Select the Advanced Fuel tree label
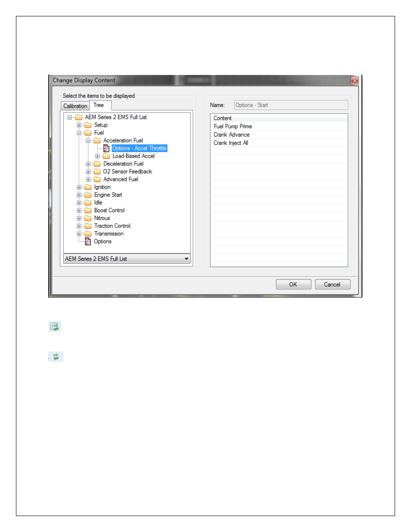 tap(121, 179)
